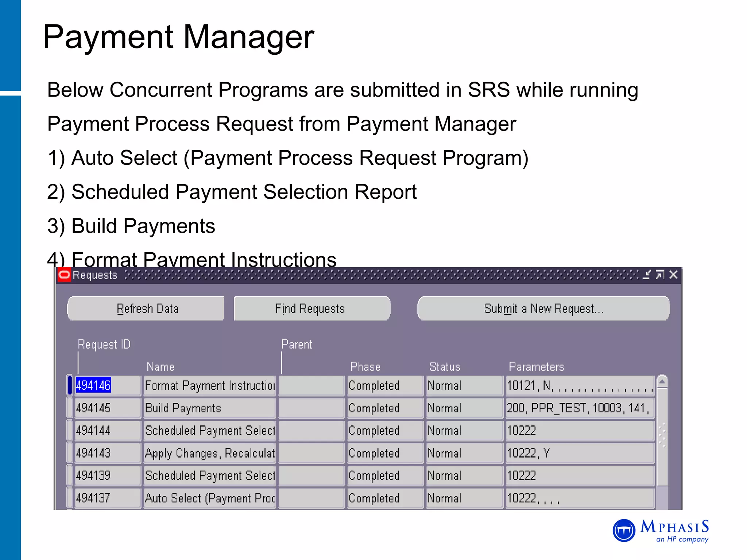Open Find Requests
The width and height of the screenshot is (747, 560).
tap(312, 308)
